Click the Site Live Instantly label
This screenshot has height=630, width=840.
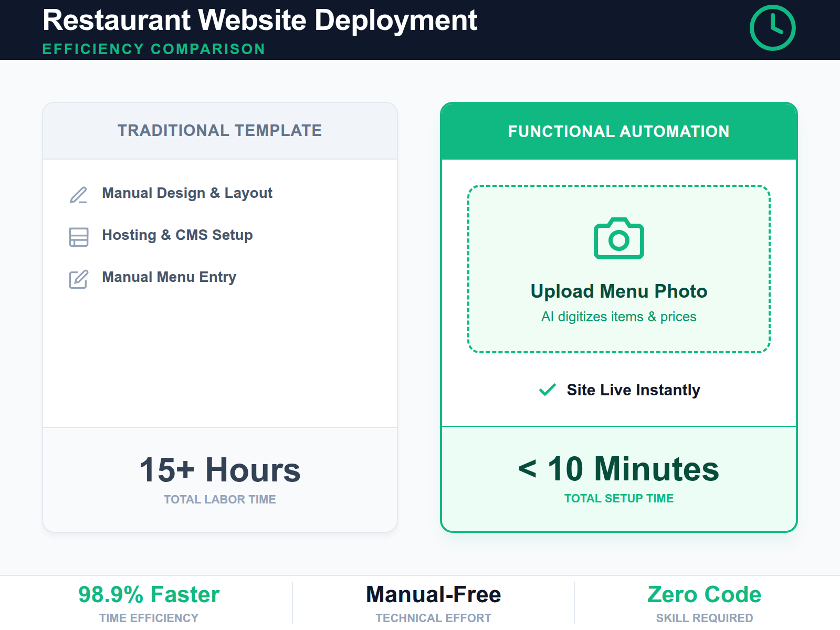point(633,390)
